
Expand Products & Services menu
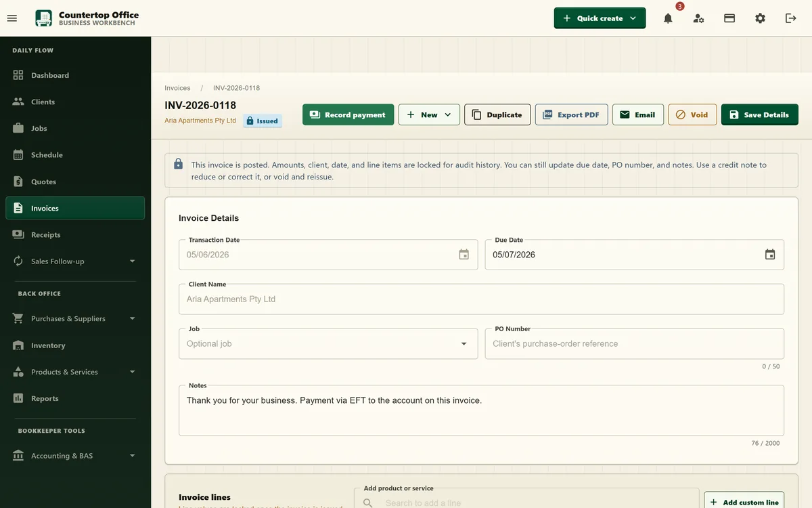click(75, 372)
